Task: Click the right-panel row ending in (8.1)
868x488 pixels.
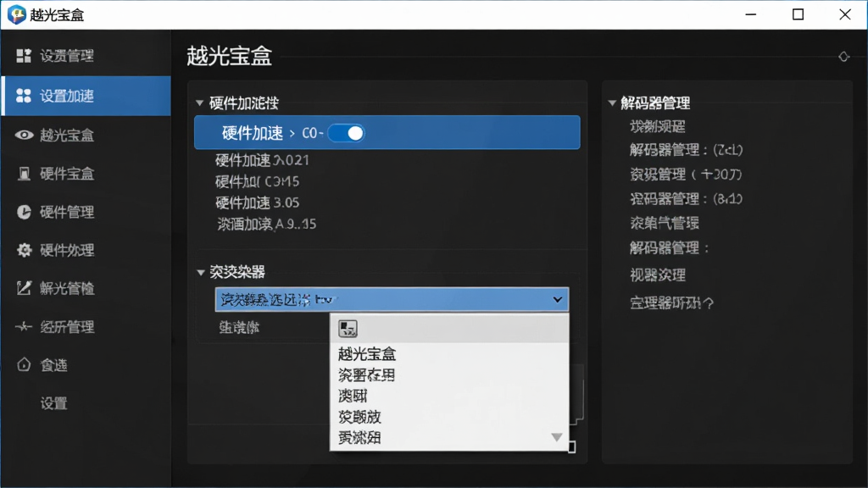Action: 687,199
